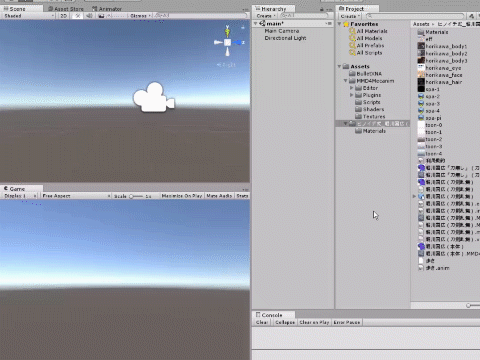Click All Materials favorite search icon
Image resolution: width=480 pixels, height=360 pixels.
352,31
